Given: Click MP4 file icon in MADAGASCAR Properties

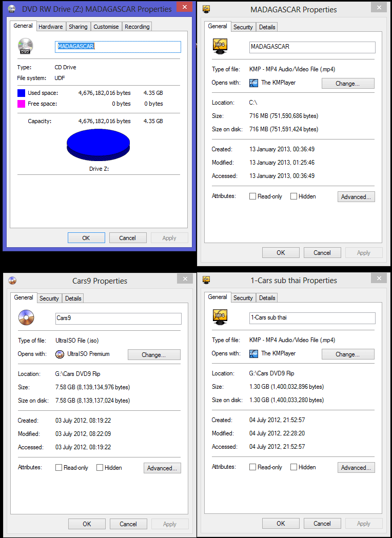Looking at the screenshot, I should click(220, 46).
